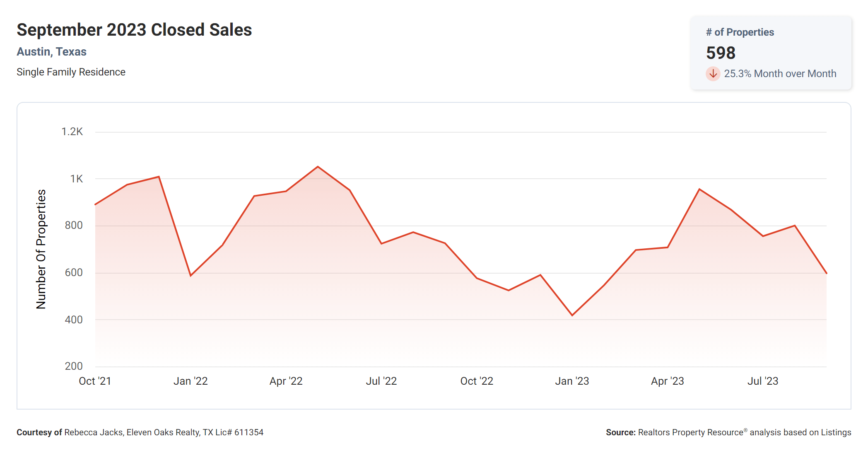
Task: Select the Jul '22 x-axis label
Action: (x=381, y=381)
